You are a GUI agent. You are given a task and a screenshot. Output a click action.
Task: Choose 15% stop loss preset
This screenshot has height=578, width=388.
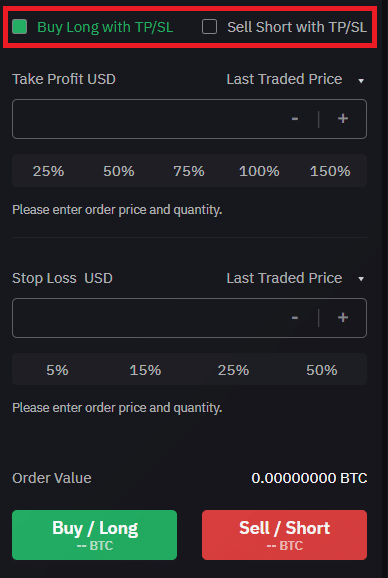click(x=145, y=370)
